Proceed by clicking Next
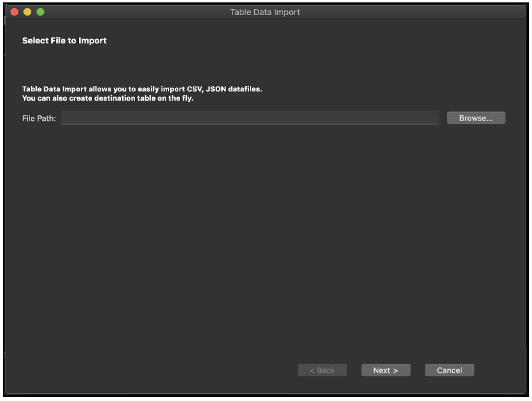This screenshot has width=532, height=401. (386, 370)
